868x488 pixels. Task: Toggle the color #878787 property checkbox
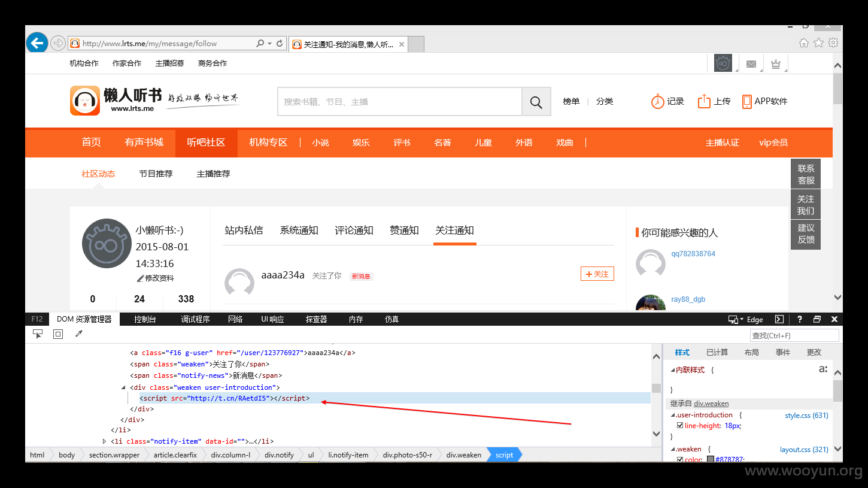[680, 459]
